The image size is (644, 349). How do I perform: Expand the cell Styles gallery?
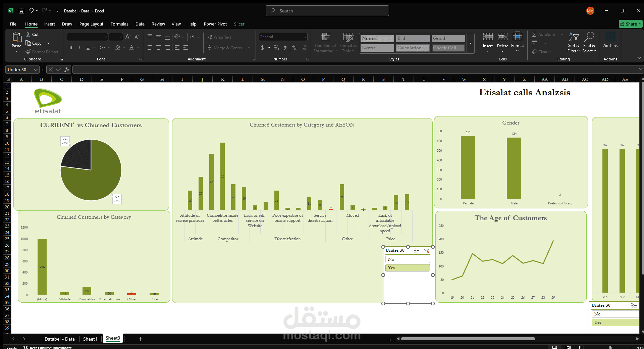(x=470, y=43)
